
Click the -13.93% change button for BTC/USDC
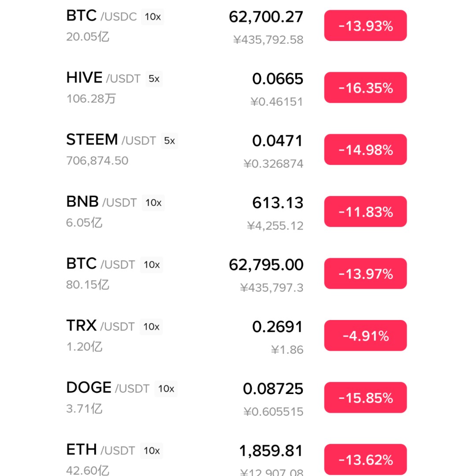tap(365, 26)
